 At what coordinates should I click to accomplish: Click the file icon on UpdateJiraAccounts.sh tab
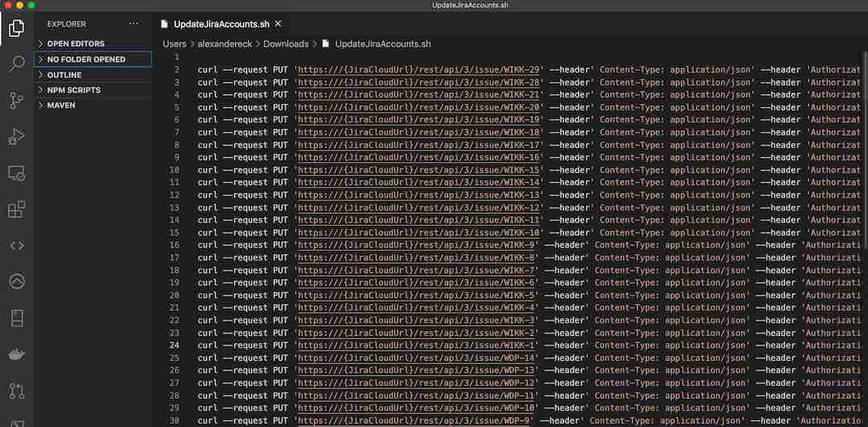[165, 24]
